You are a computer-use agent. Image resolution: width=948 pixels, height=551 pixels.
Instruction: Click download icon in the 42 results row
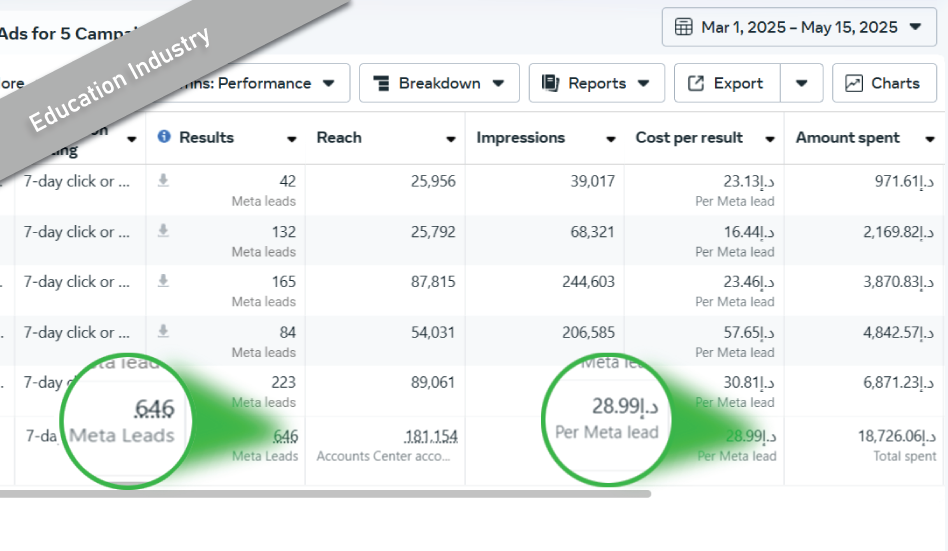pyautogui.click(x=163, y=181)
